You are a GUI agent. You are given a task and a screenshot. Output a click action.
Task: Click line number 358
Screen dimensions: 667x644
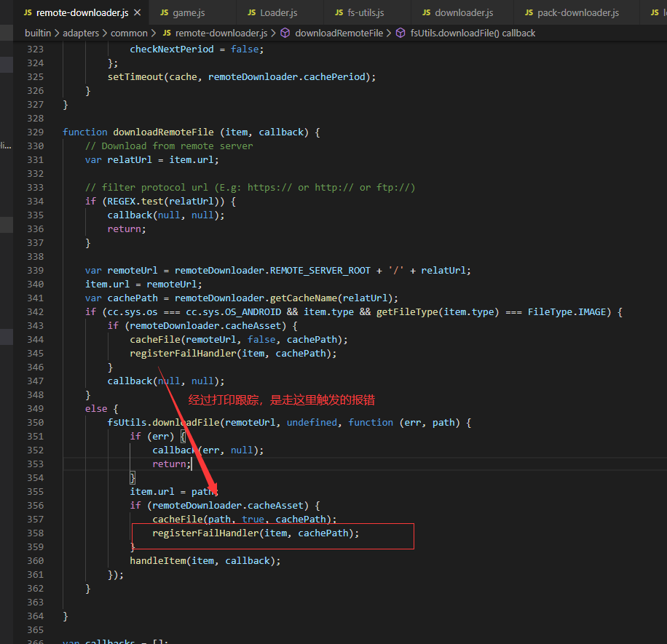(x=35, y=533)
